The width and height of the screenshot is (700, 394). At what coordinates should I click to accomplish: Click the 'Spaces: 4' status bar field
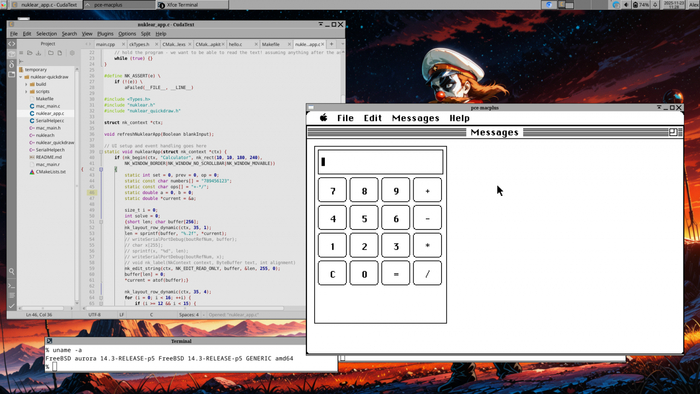click(189, 315)
